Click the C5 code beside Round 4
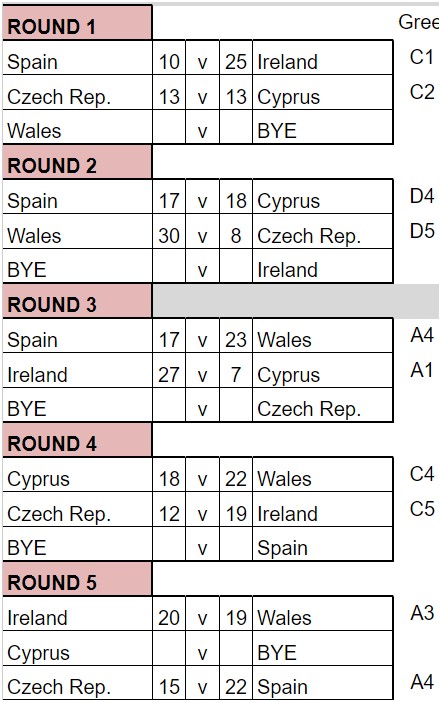This screenshot has height=702, width=441. pyautogui.click(x=422, y=509)
